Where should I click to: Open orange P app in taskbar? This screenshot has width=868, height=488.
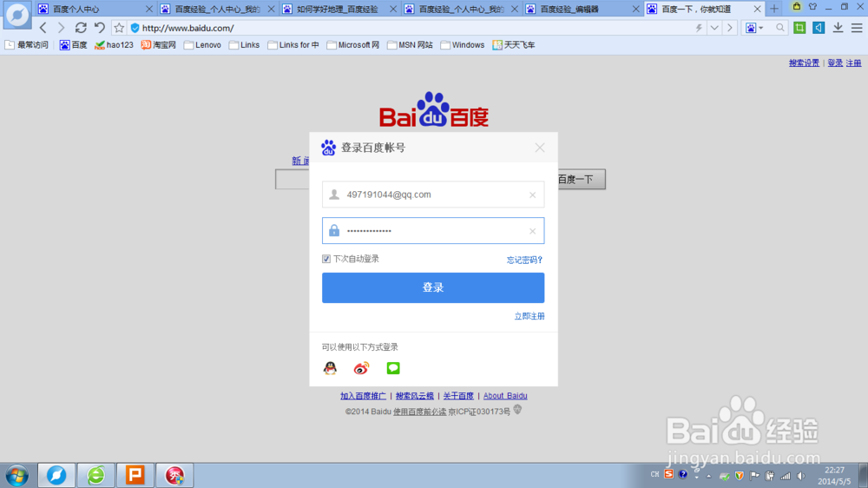pos(135,475)
